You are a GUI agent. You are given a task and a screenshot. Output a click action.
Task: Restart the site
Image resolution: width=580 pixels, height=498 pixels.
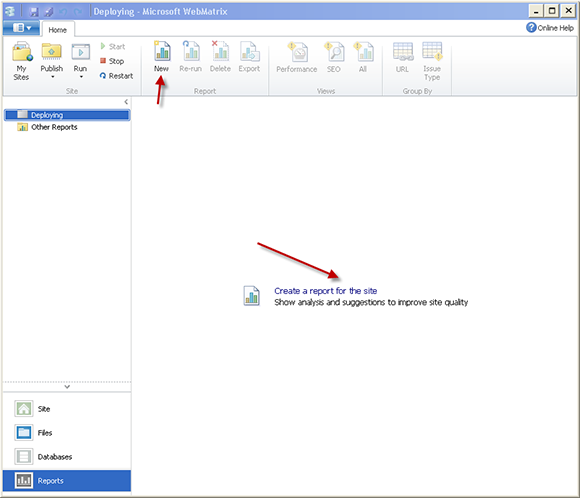tap(116, 76)
